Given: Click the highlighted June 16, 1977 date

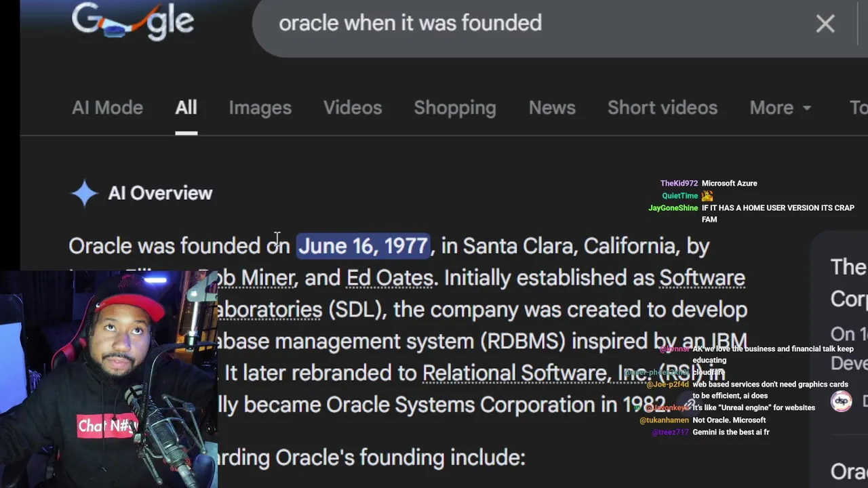Looking at the screenshot, I should click(x=363, y=246).
